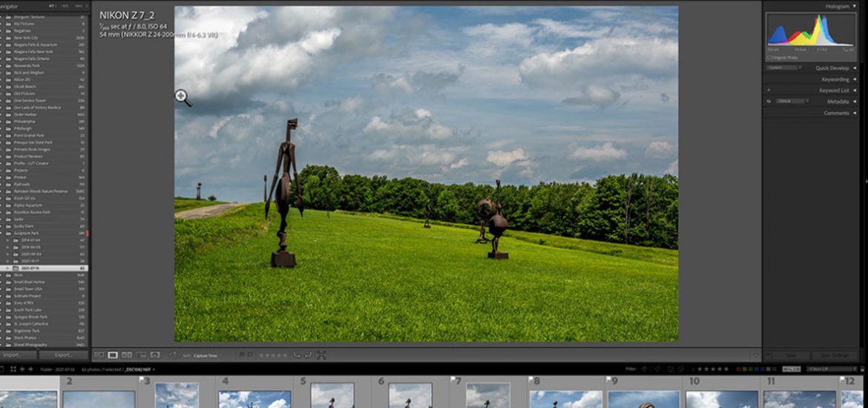This screenshot has width=868, height=408.
Task: Set the flagged status in toolbar
Action: point(240,355)
